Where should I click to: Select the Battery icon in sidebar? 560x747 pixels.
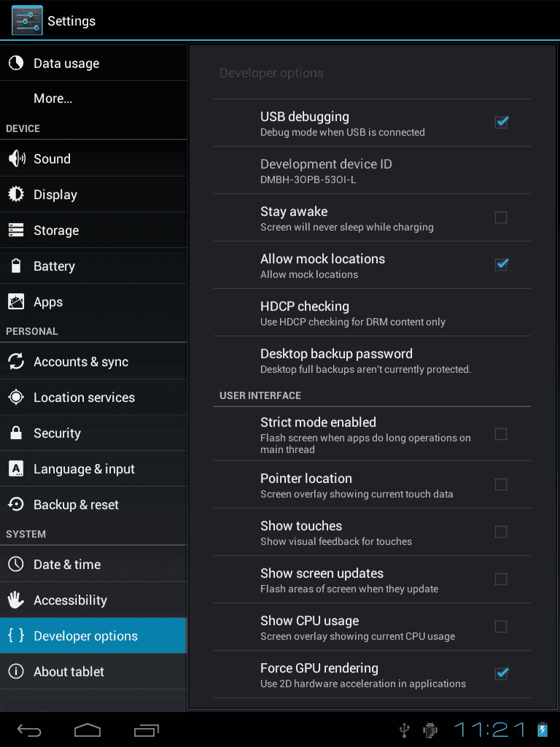[x=16, y=266]
